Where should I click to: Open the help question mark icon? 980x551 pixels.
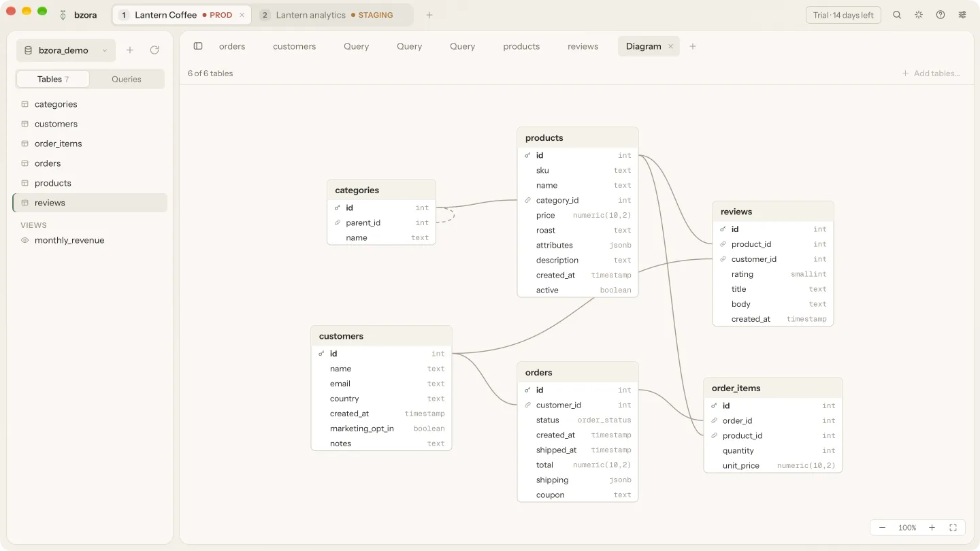click(941, 15)
